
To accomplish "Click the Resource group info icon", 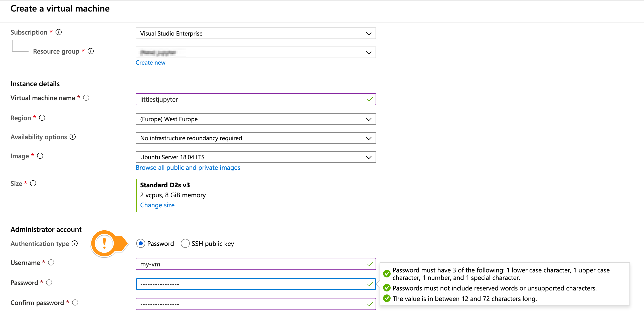I will (x=91, y=51).
